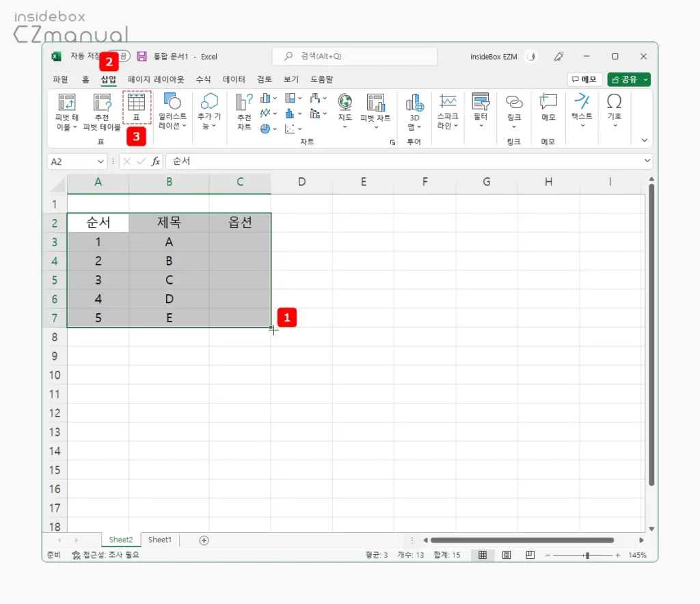Select Page Layout view icon

coord(506,555)
